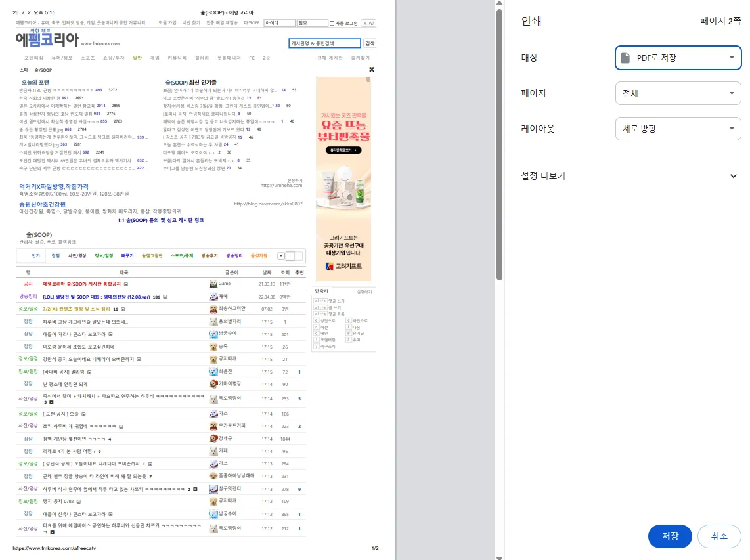The image size is (750, 560).
Task: Click the 송죽 author avatar
Action: tap(213, 347)
